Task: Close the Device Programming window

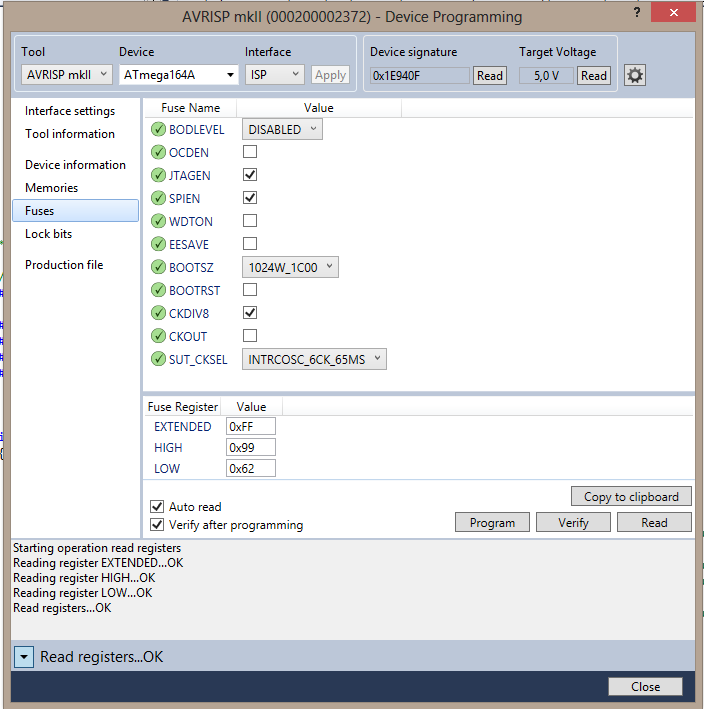Action: tap(673, 12)
